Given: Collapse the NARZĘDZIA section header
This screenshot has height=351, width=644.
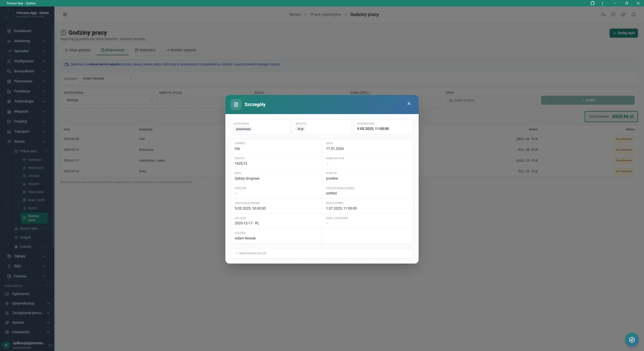Looking at the screenshot, I should click(27, 286).
